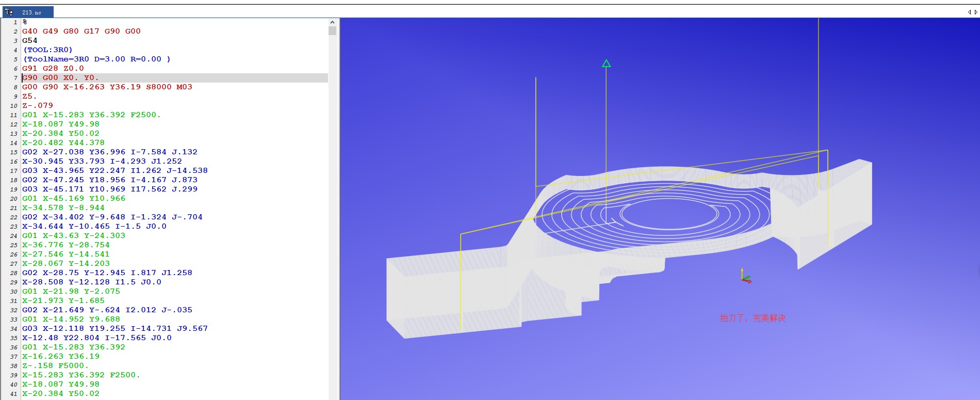
Task: Click the XYZ axis origin indicator in viewport
Action: pos(746,276)
